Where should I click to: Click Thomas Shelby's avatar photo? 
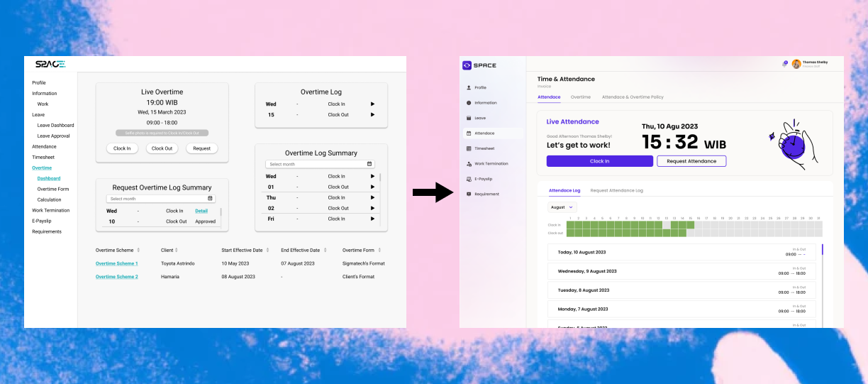pyautogui.click(x=796, y=64)
